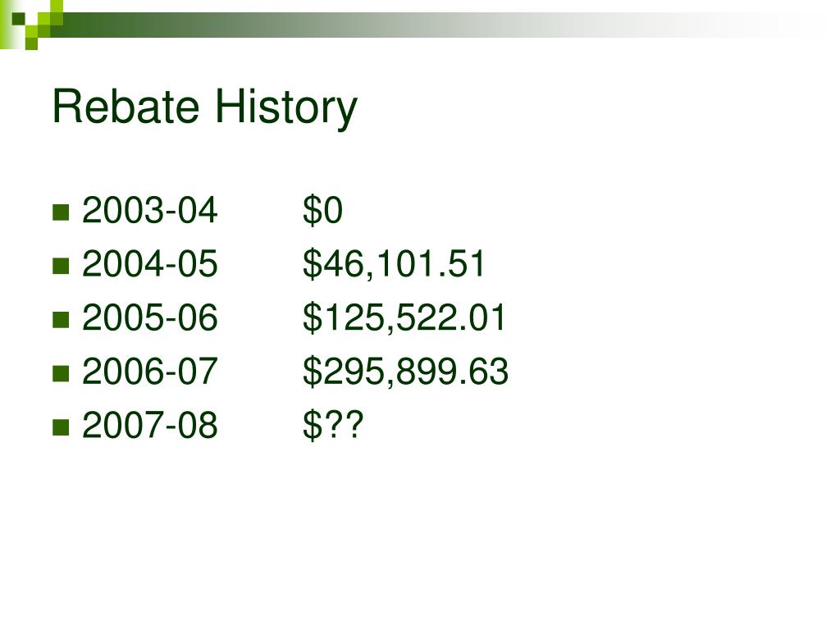The image size is (840, 630).
Task: Click the green bullet beside 2007-08
Action: pos(61,427)
